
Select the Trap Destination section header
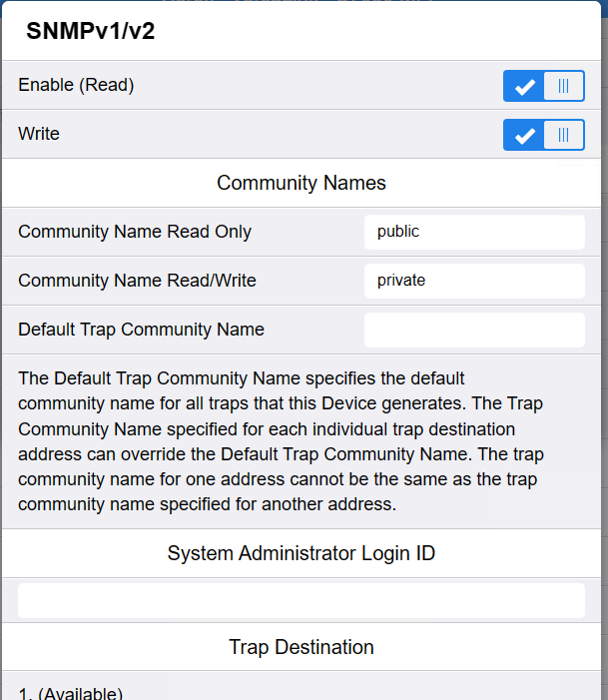click(302, 647)
